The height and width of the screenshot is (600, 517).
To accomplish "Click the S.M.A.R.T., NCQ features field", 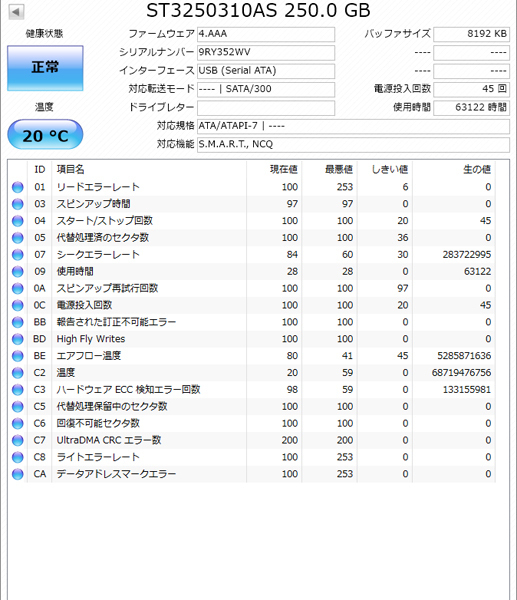I will click(x=353, y=144).
